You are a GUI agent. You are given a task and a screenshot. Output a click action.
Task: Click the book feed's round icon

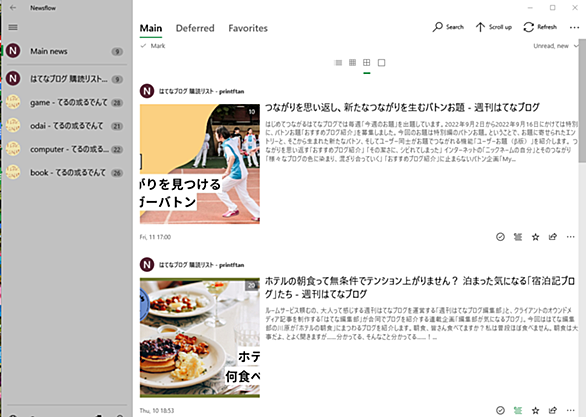13,172
